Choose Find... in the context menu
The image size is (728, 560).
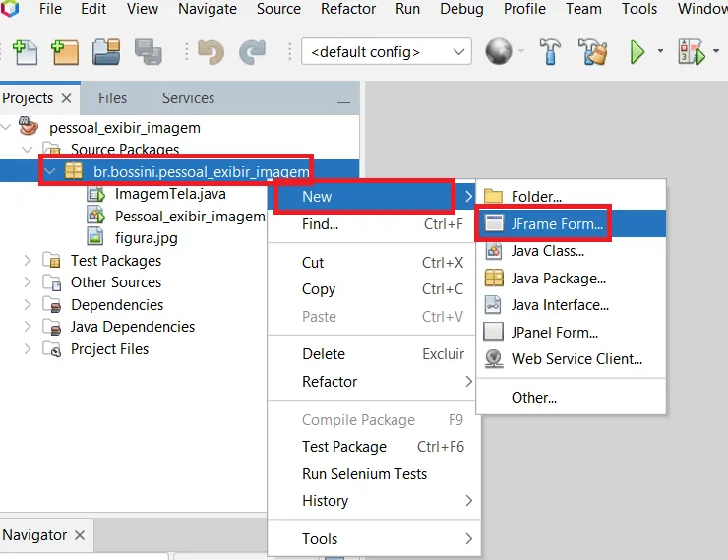(x=372, y=224)
